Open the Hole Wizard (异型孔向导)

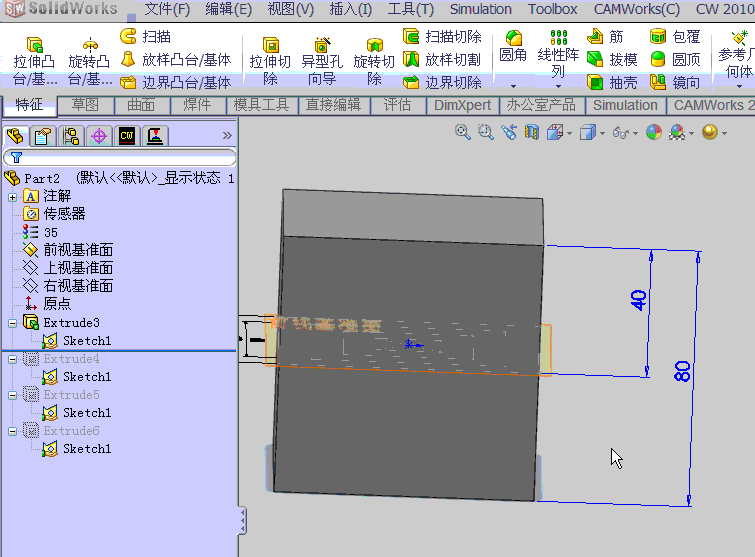point(322,62)
